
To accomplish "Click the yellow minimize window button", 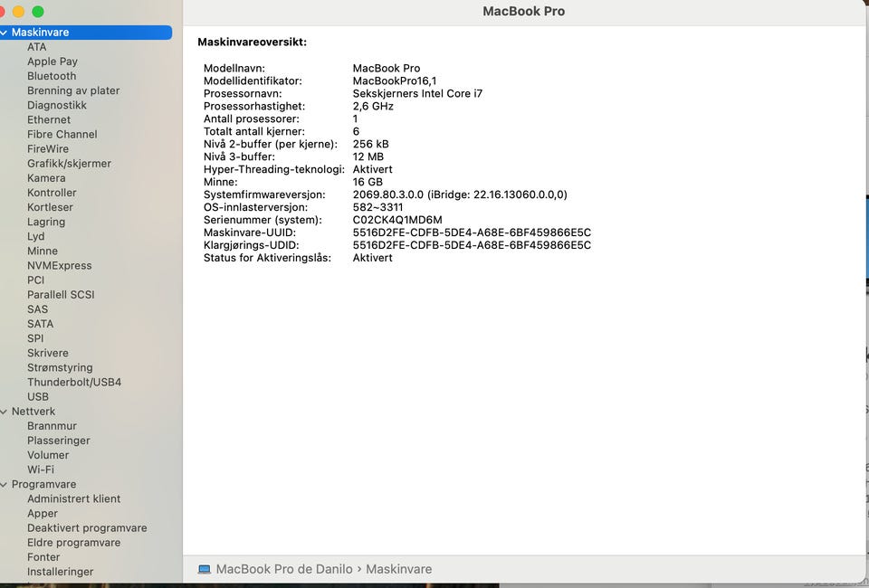I will click(x=18, y=12).
